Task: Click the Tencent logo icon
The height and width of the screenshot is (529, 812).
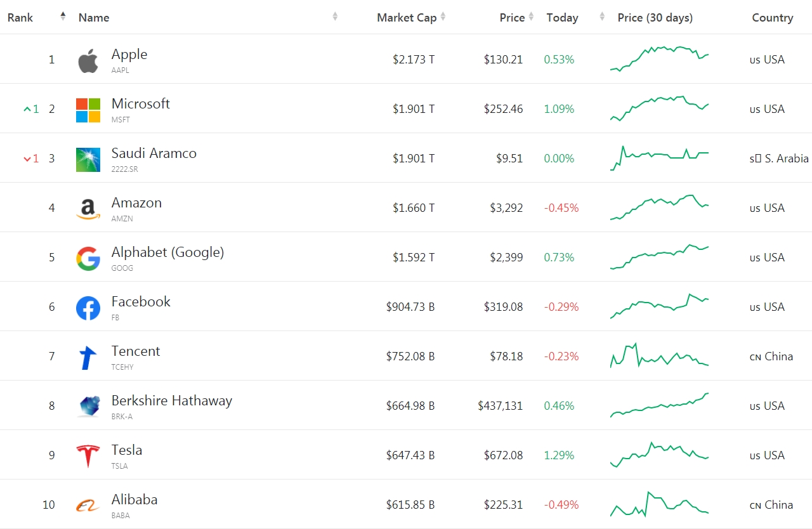Action: pos(88,358)
